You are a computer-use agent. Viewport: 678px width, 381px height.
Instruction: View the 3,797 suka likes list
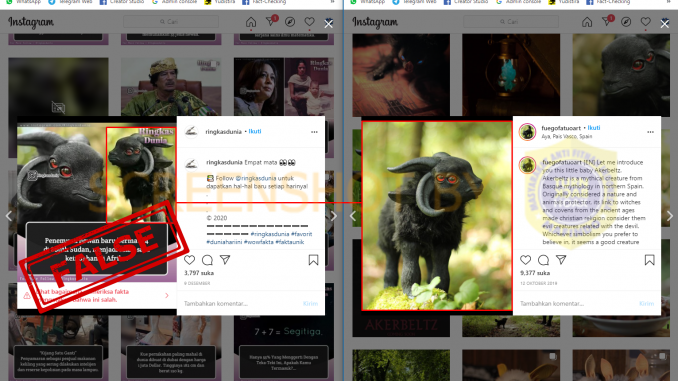coord(199,273)
